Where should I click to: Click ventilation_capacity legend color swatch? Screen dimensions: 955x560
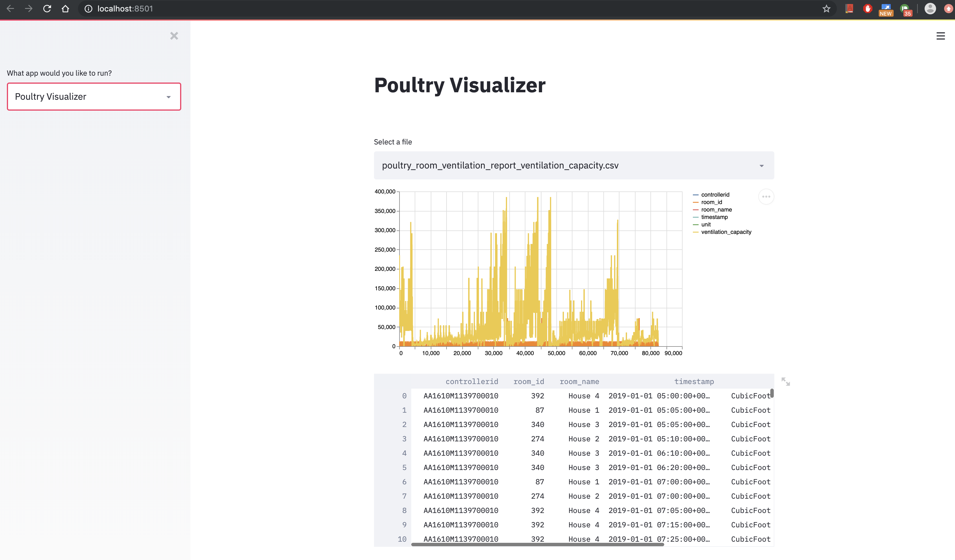coord(695,232)
